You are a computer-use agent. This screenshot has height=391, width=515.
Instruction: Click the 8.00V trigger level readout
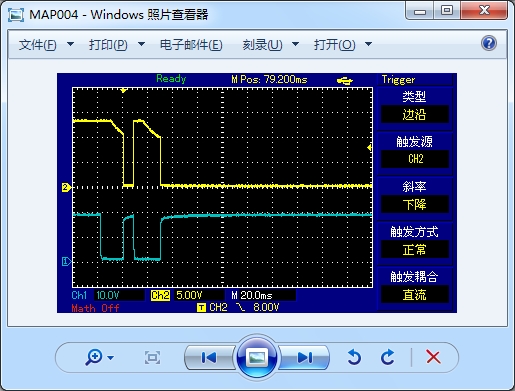point(266,307)
